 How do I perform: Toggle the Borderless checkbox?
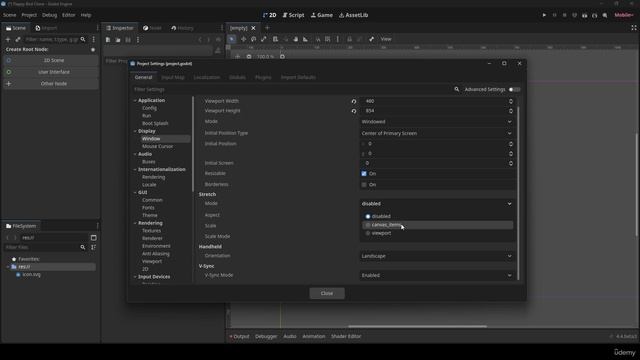point(364,184)
